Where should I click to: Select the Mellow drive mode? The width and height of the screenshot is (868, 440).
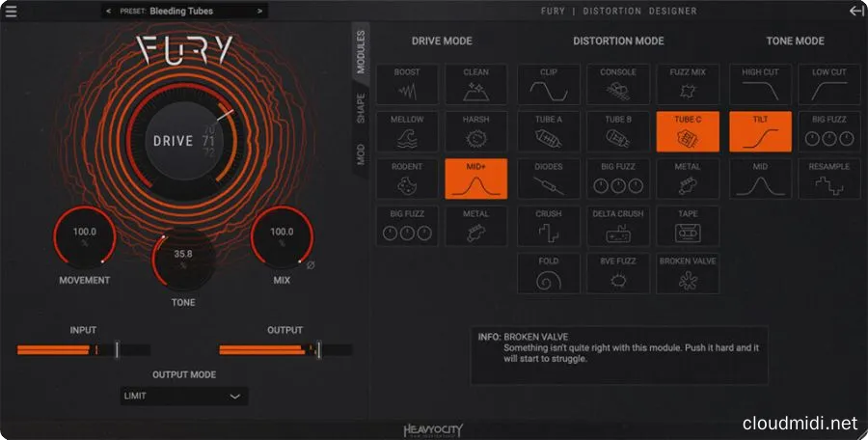(x=407, y=131)
